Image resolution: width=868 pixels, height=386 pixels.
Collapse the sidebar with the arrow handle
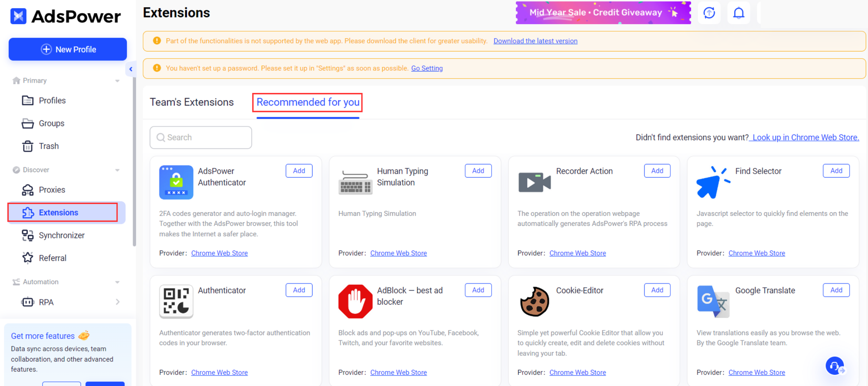[x=131, y=69]
